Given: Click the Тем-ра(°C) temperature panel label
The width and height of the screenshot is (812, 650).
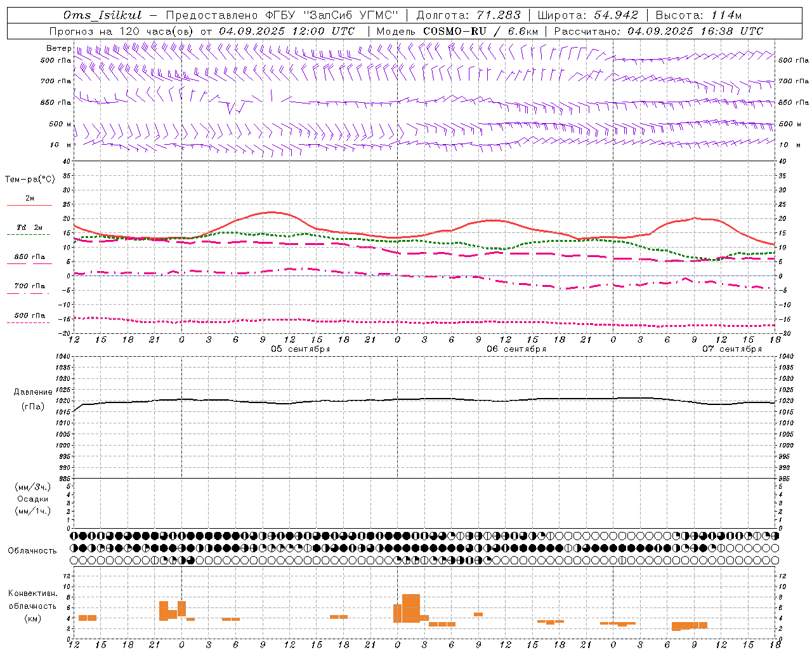Looking at the screenshot, I should click(x=30, y=180).
